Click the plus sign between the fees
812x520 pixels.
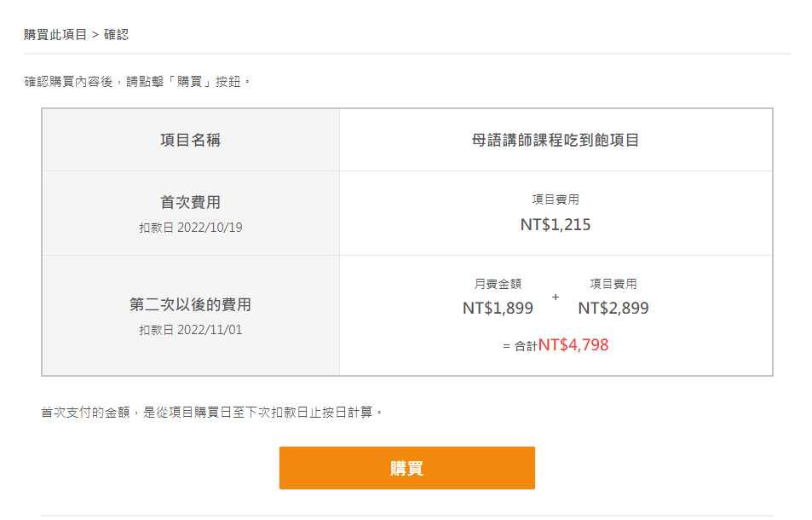coord(556,297)
